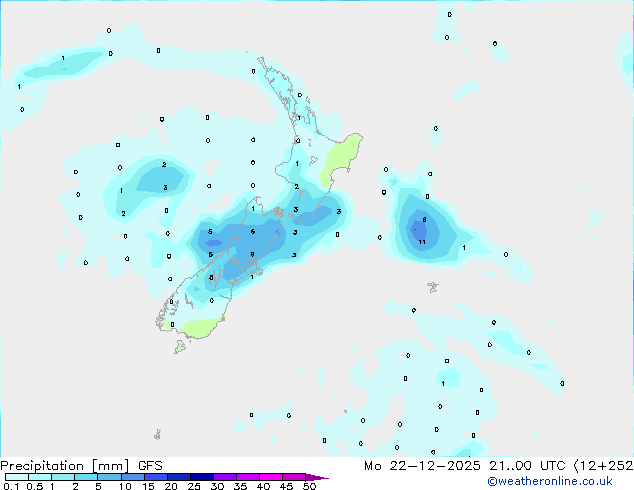This screenshot has width=634, height=490.
Task: Click the 0.5–1 mm legend color swatch
Action: (40, 477)
